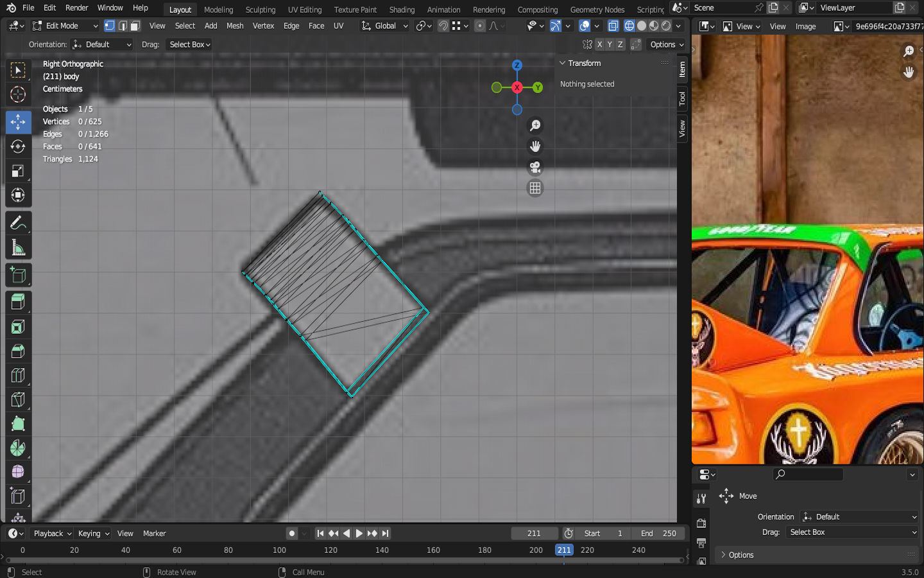The image size is (924, 578).
Task: Open the Playback dropdown in timeline
Action: tap(52, 533)
